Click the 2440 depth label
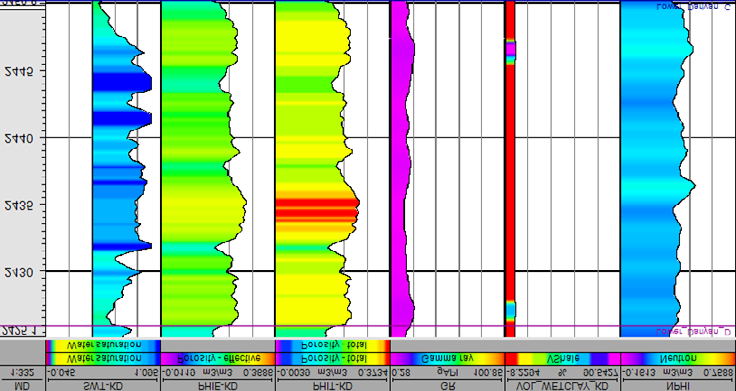Screen dimensions: 736x391 pyautogui.click(x=20, y=139)
